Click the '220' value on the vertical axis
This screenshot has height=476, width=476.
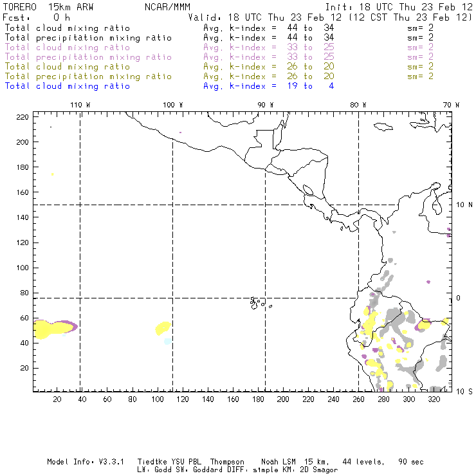coord(23,117)
